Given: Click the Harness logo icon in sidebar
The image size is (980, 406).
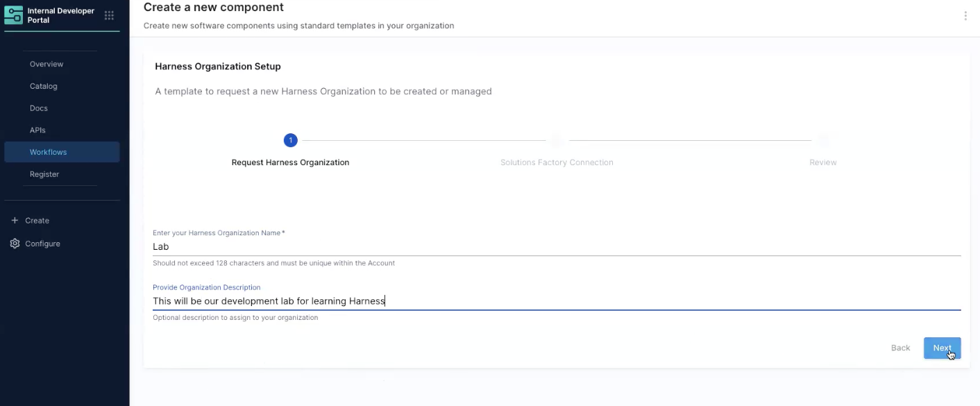Looking at the screenshot, I should pos(14,15).
